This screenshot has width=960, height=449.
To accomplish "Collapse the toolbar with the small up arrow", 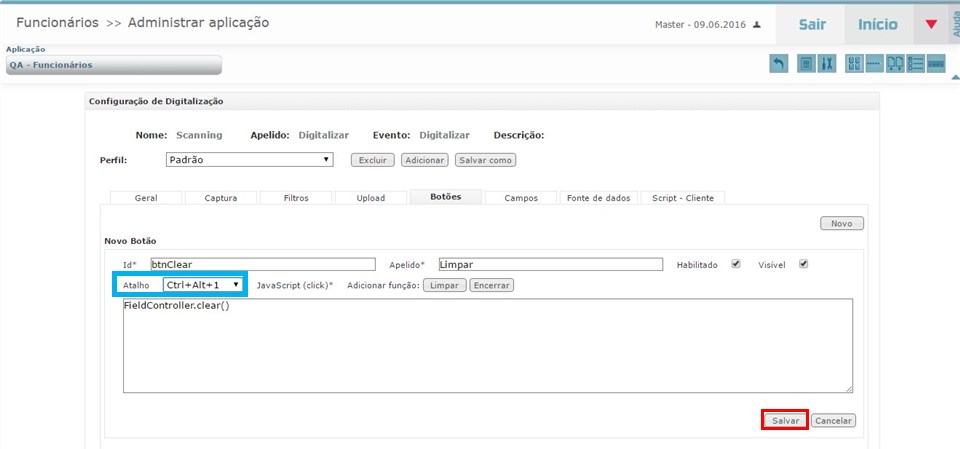I will tap(955, 78).
